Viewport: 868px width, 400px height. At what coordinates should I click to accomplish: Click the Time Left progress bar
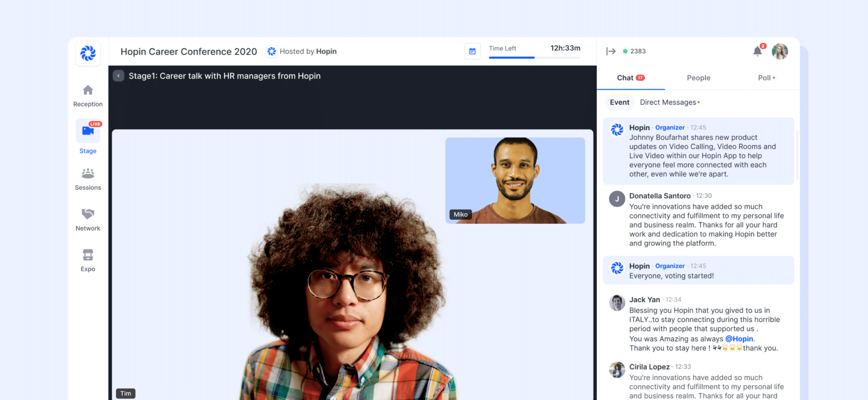pos(534,57)
